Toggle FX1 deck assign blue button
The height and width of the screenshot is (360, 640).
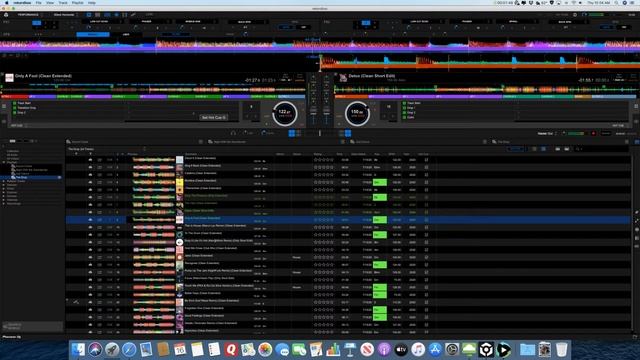click(37, 23)
